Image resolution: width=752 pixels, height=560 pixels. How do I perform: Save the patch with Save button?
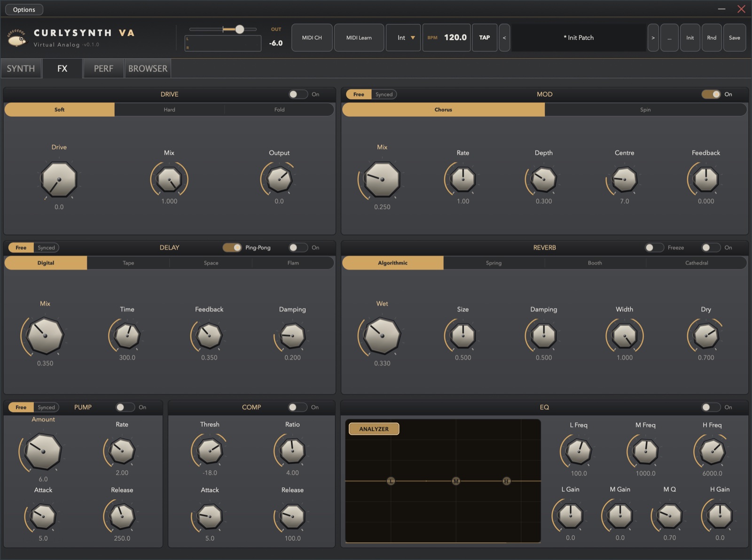coord(735,38)
